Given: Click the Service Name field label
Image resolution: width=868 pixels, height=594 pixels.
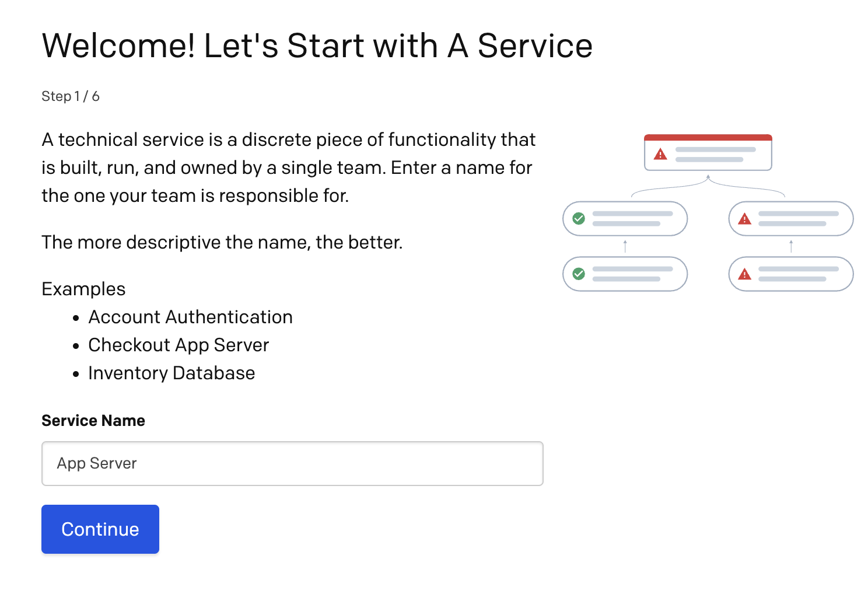Looking at the screenshot, I should click(93, 420).
